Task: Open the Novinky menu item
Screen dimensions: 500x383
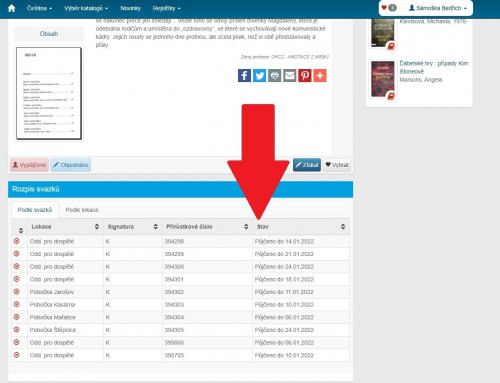Action: [x=131, y=8]
